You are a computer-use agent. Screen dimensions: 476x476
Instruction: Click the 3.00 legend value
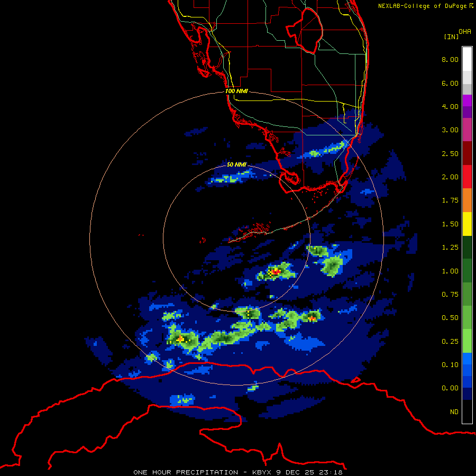tap(450, 130)
